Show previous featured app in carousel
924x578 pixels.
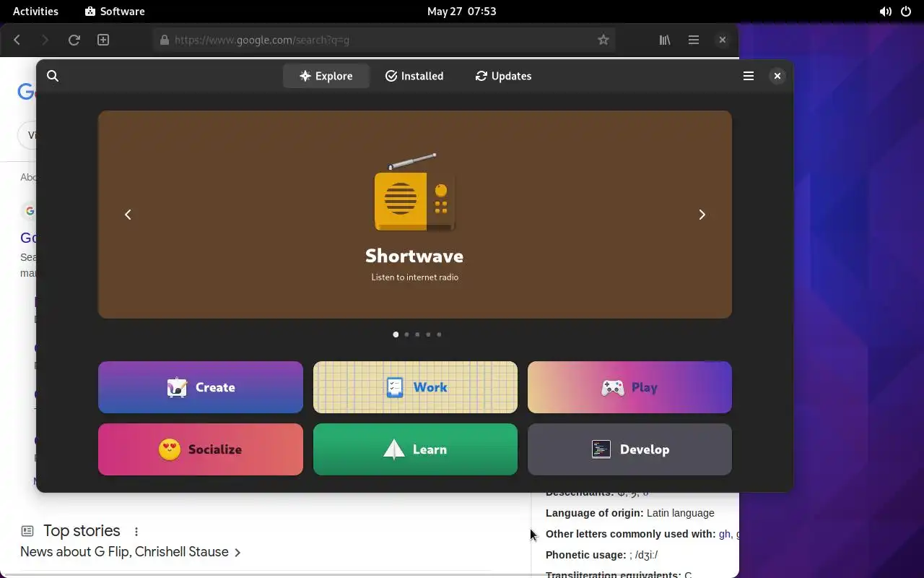pyautogui.click(x=128, y=215)
